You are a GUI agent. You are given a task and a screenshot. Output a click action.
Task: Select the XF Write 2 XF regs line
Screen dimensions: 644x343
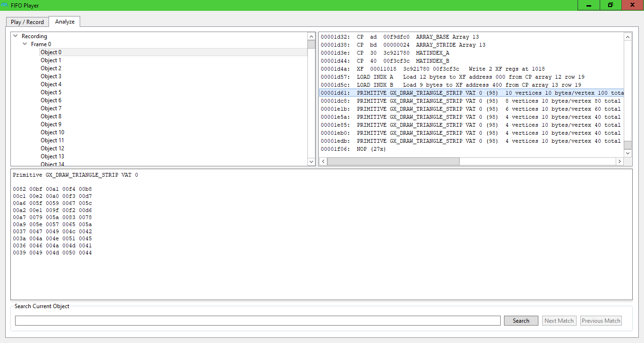click(471, 69)
